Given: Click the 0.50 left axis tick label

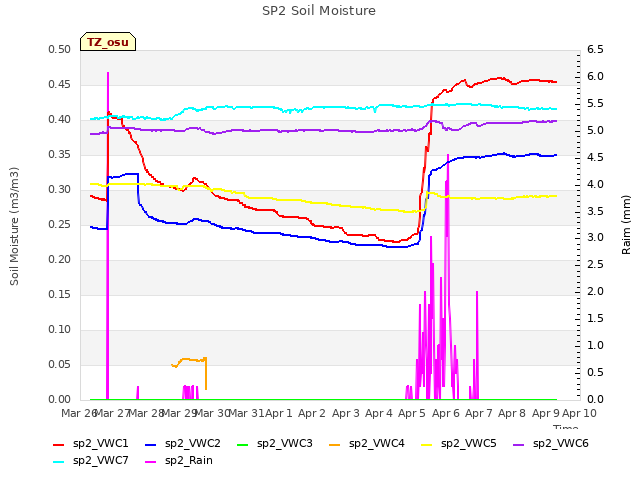Looking at the screenshot, I should click(x=60, y=49).
